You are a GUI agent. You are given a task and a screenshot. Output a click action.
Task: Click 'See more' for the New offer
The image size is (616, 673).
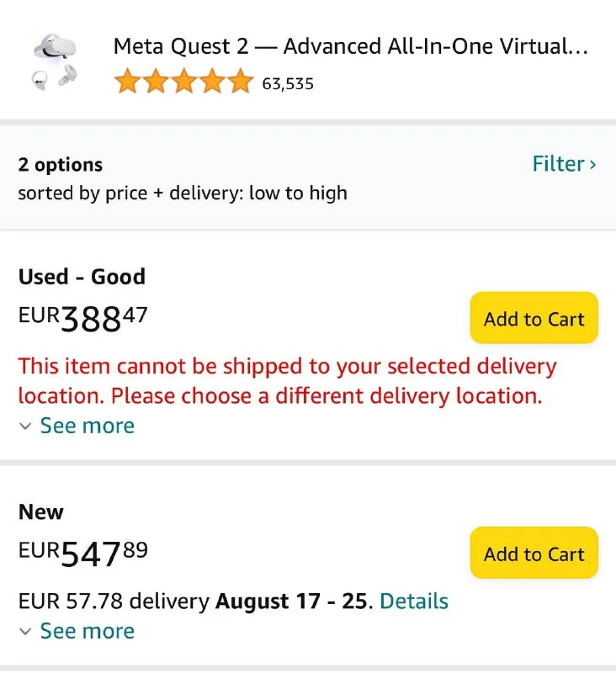88,631
